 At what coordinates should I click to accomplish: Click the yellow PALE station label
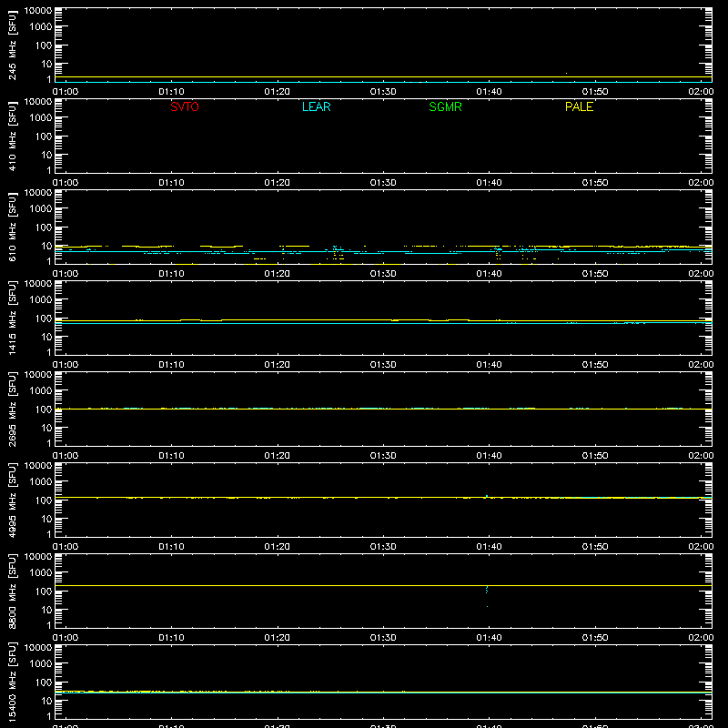coord(579,106)
